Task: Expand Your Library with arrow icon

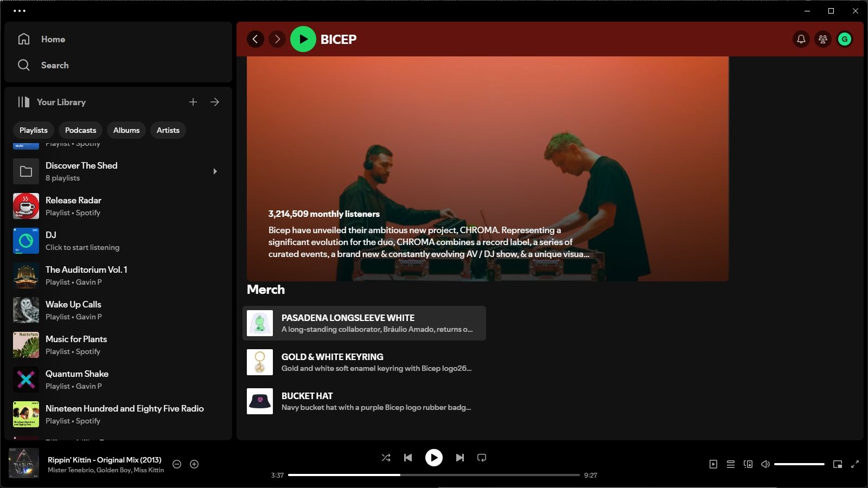Action: (215, 102)
